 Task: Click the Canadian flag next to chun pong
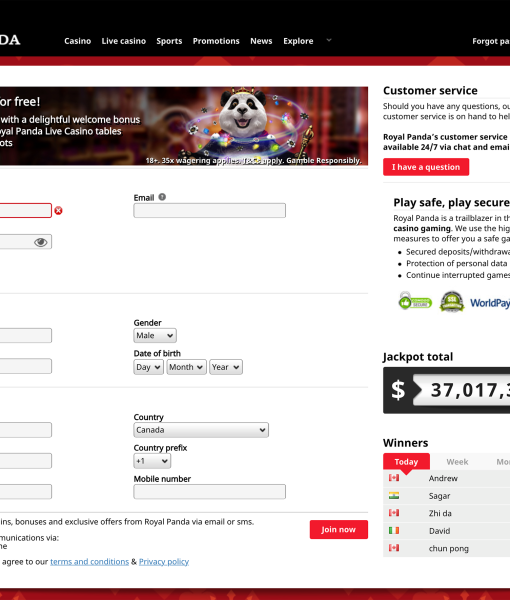click(x=394, y=548)
